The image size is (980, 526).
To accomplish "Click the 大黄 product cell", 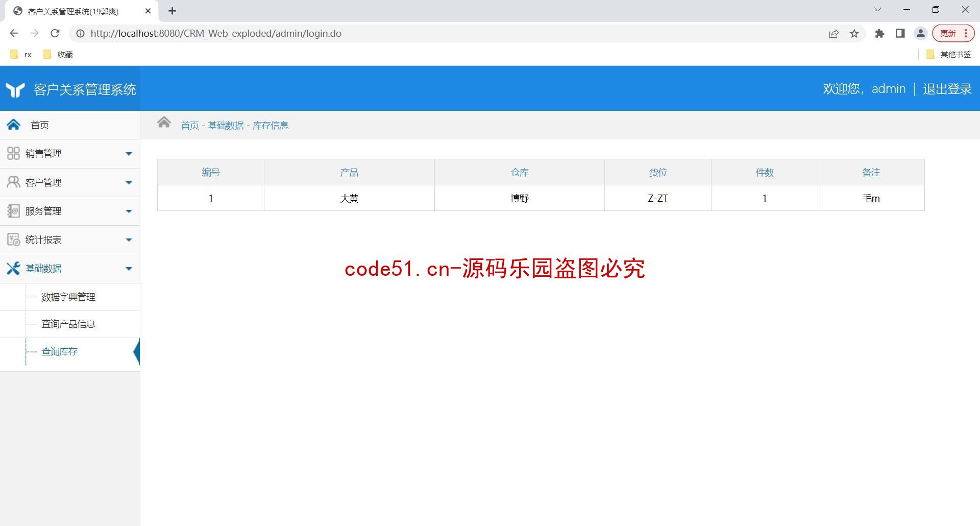I will 349,198.
